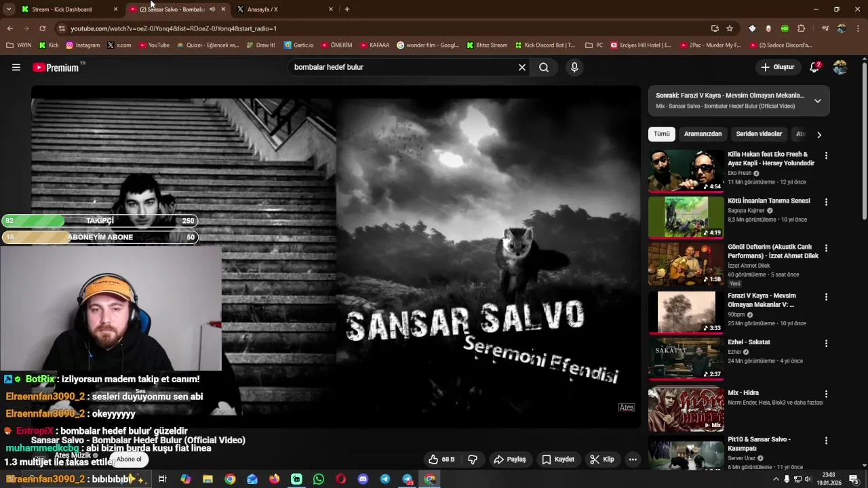Open options for Pit10 & Sansar Salvo video
Image resolution: width=868 pixels, height=488 pixels.
coord(826,440)
